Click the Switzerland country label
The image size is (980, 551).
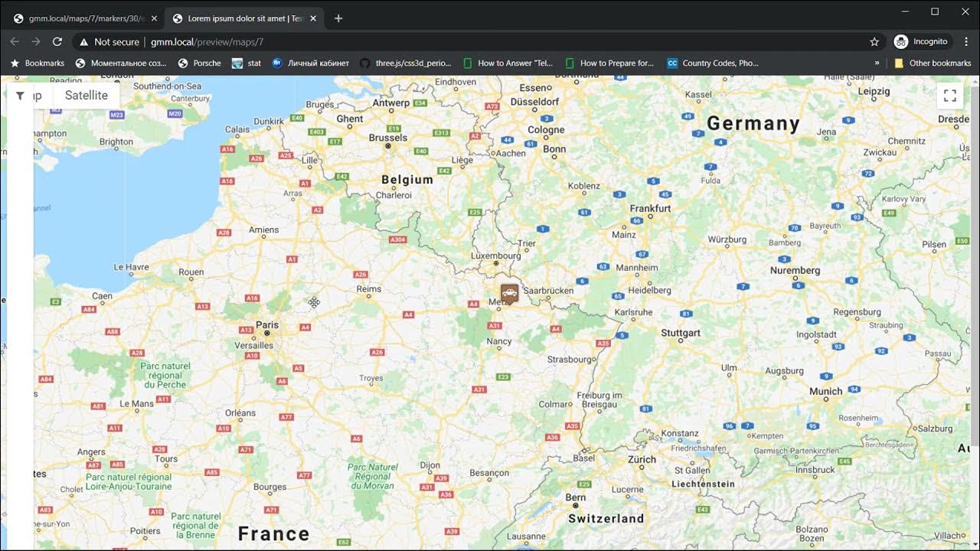(606, 518)
